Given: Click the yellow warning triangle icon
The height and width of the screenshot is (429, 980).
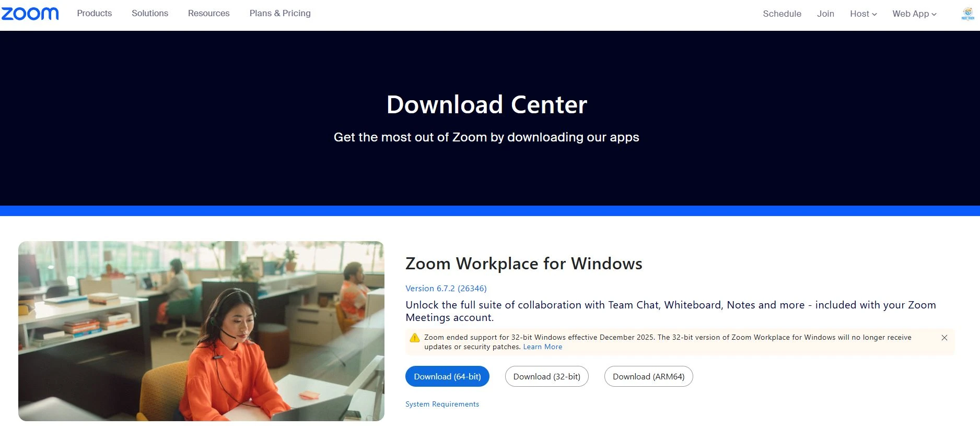Looking at the screenshot, I should pyautogui.click(x=415, y=338).
